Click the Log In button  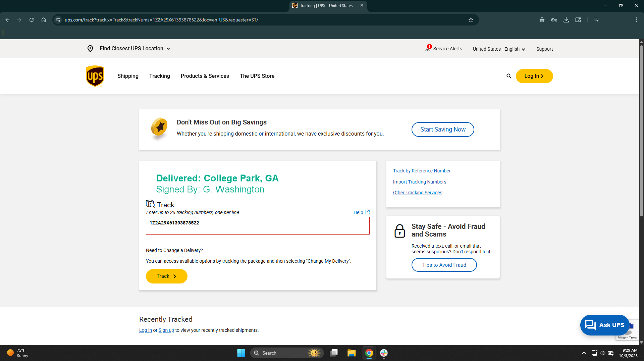pos(534,76)
